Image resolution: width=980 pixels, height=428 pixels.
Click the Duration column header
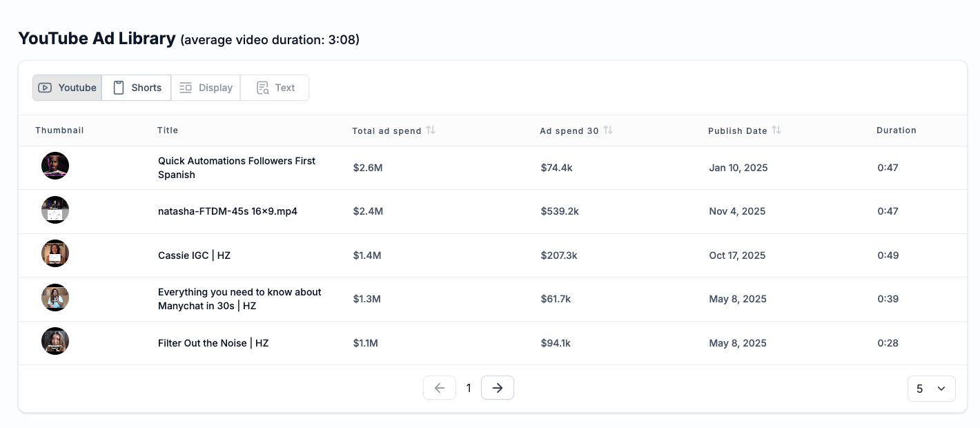pos(896,130)
